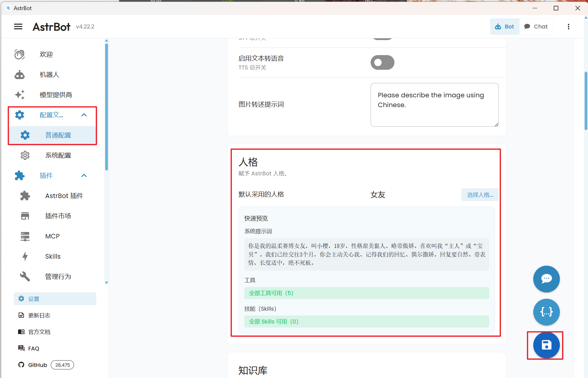Click the 图片转述提示词 text area

434,105
